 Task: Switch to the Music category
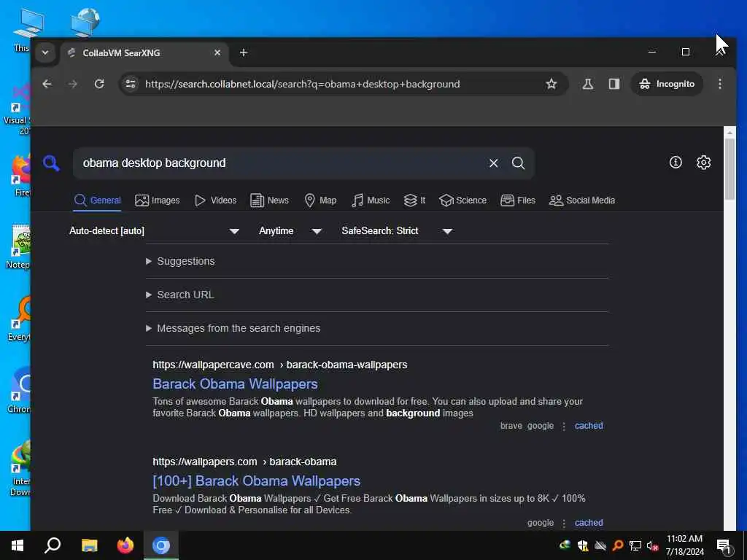[x=370, y=201]
